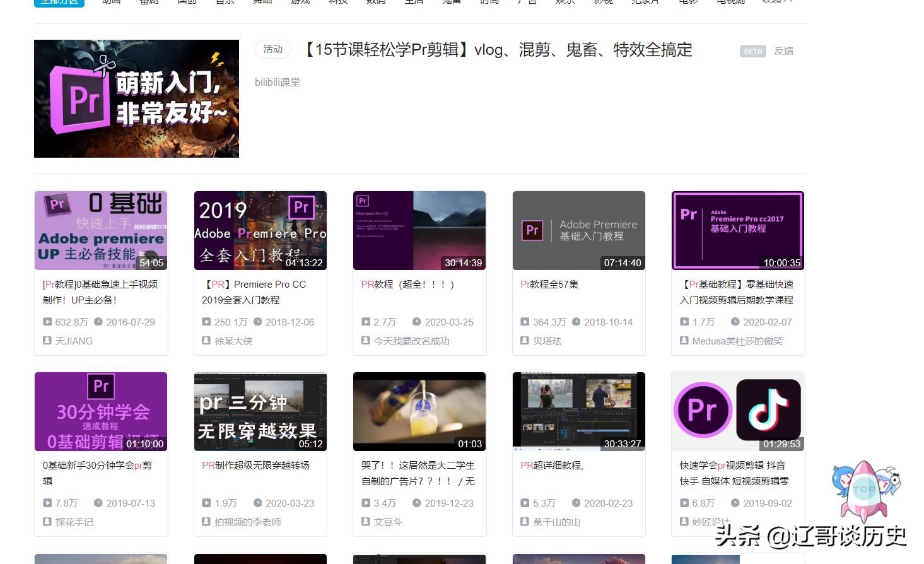Open title 【PR】Premiere Pro CC 2019全套入门教程
This screenshot has width=924, height=564.
tap(254, 292)
